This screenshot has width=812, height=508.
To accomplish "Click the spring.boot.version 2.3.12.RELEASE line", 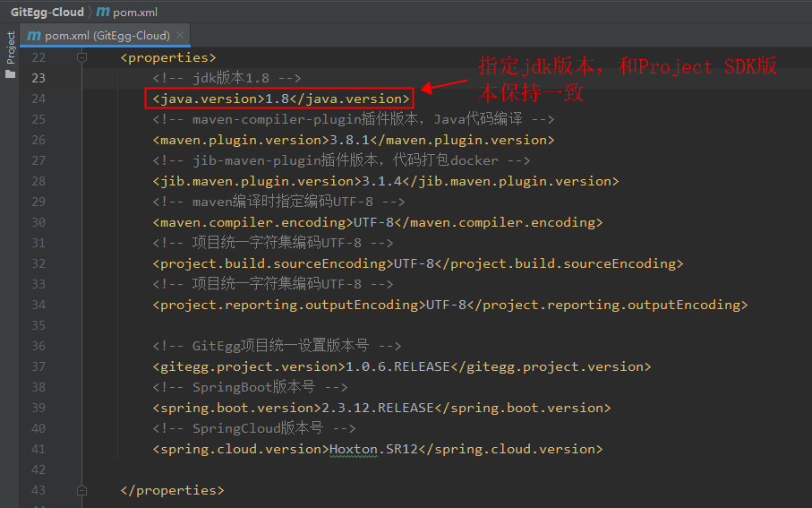I will click(381, 408).
